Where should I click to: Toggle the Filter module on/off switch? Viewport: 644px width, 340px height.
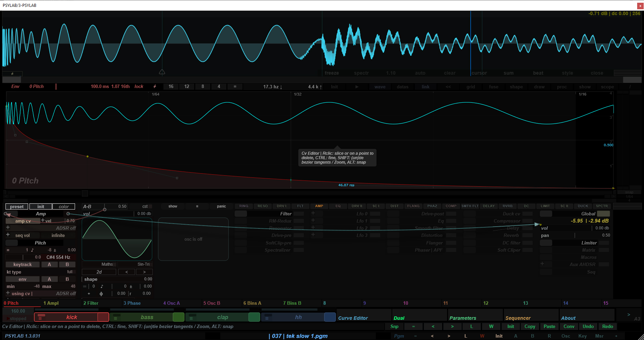pos(240,214)
